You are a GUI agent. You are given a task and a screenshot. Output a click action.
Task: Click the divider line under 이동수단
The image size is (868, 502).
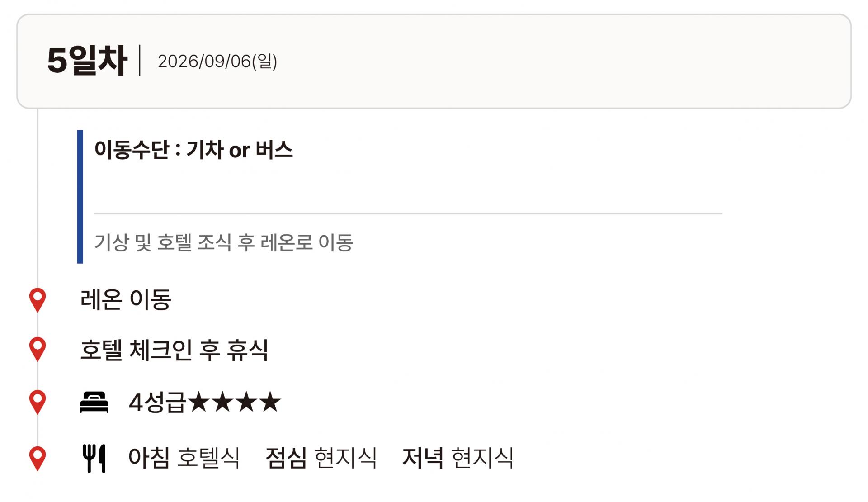click(408, 213)
